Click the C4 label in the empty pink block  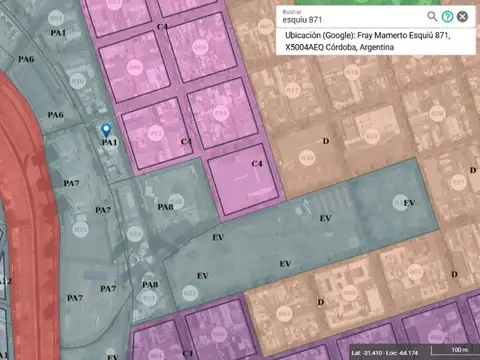coord(257,164)
